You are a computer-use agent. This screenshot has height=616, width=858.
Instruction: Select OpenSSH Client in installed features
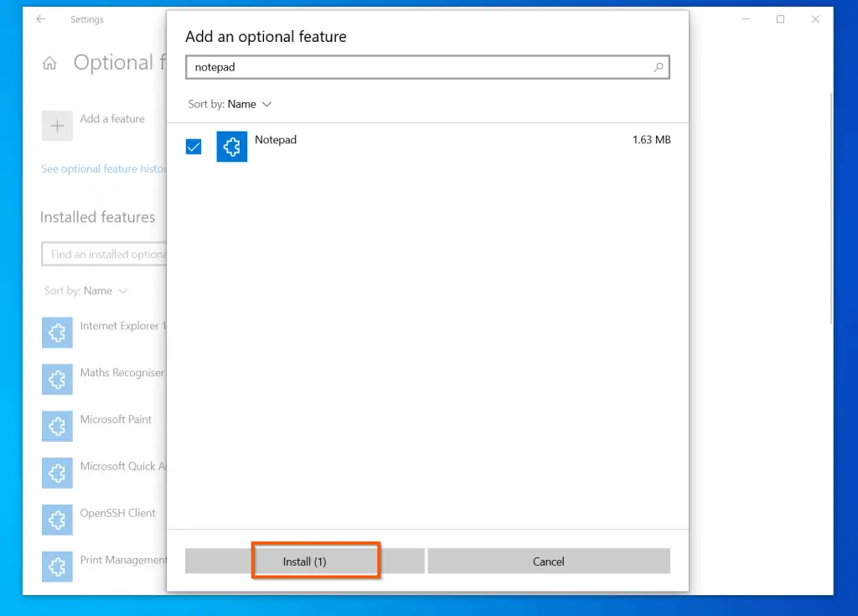(117, 513)
